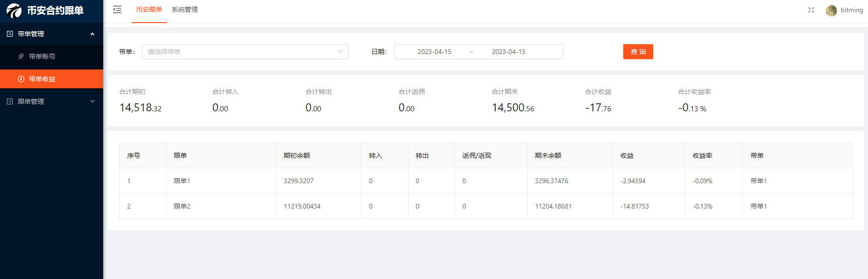Open the 跟单管理 sidebar section
The height and width of the screenshot is (279, 868).
[52, 101]
